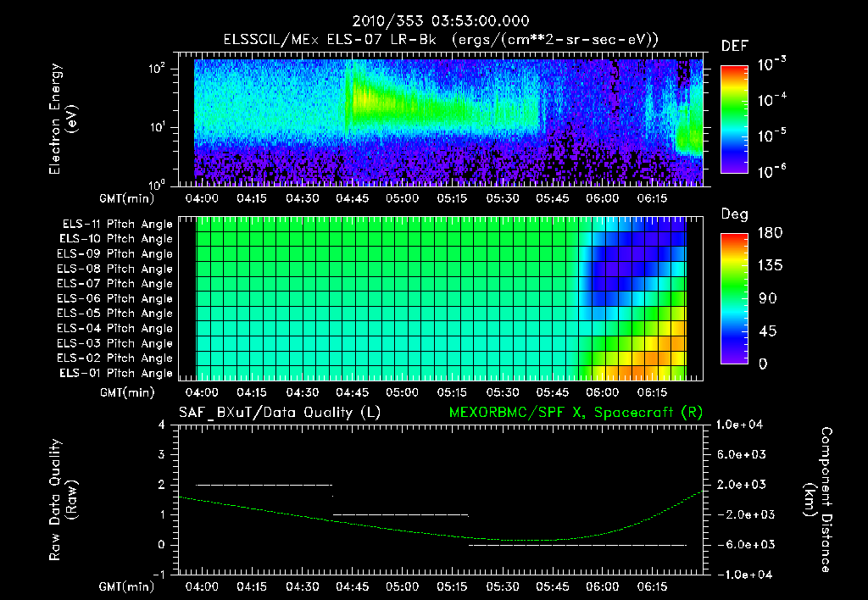Image resolution: width=868 pixels, height=600 pixels.
Task: Select the ELS-11 Pitch Angle row label
Action: click(x=117, y=225)
